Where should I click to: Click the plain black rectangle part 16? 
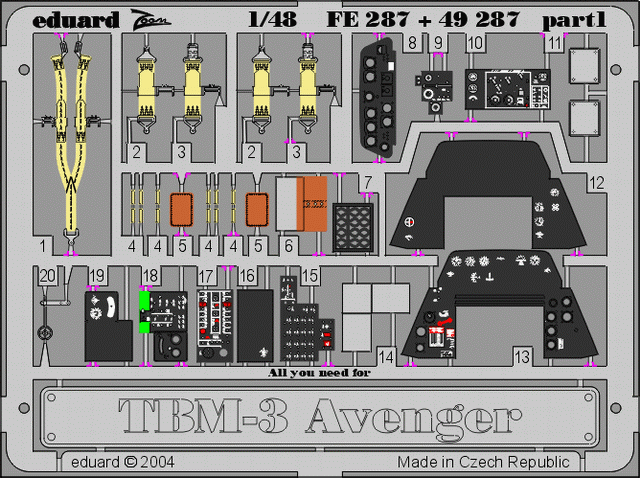click(x=257, y=325)
